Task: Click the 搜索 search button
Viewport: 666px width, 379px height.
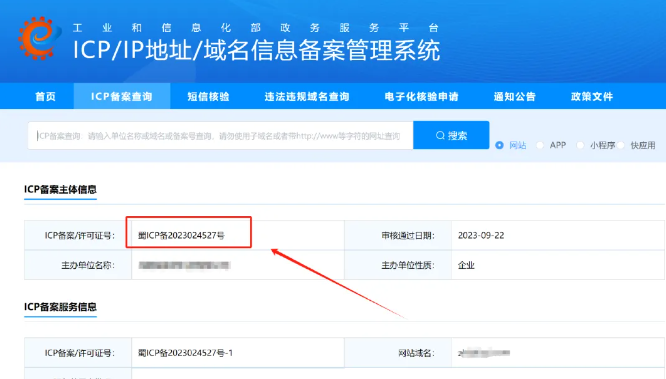Action: (x=451, y=135)
